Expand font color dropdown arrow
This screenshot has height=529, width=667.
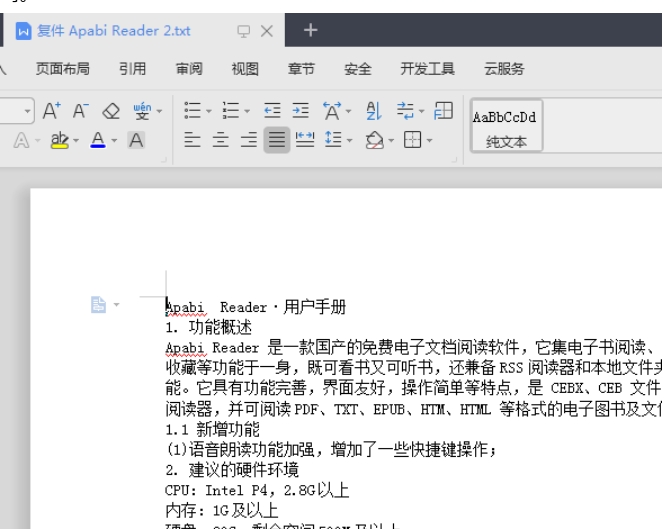point(114,140)
